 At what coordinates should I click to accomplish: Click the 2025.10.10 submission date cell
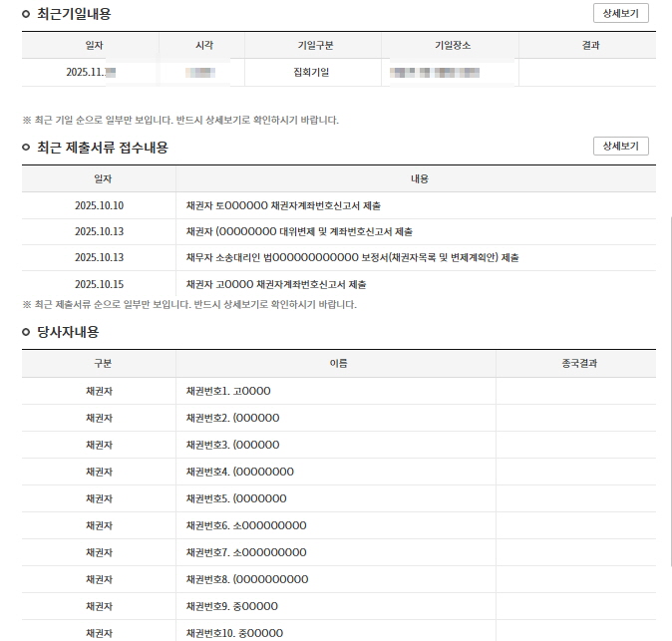click(99, 206)
